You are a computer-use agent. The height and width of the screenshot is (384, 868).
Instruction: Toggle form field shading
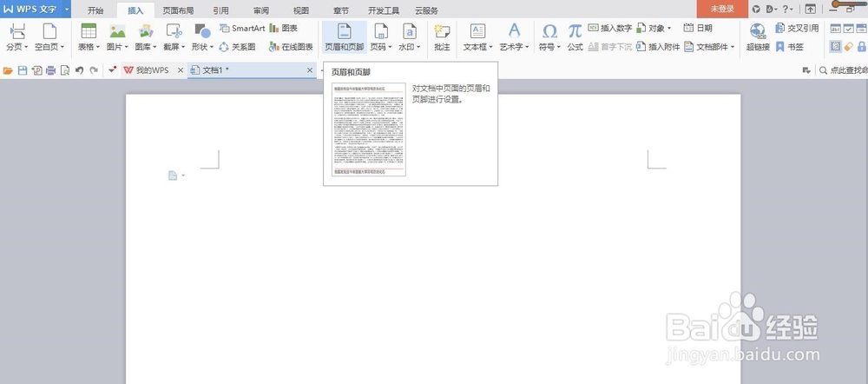(835, 47)
